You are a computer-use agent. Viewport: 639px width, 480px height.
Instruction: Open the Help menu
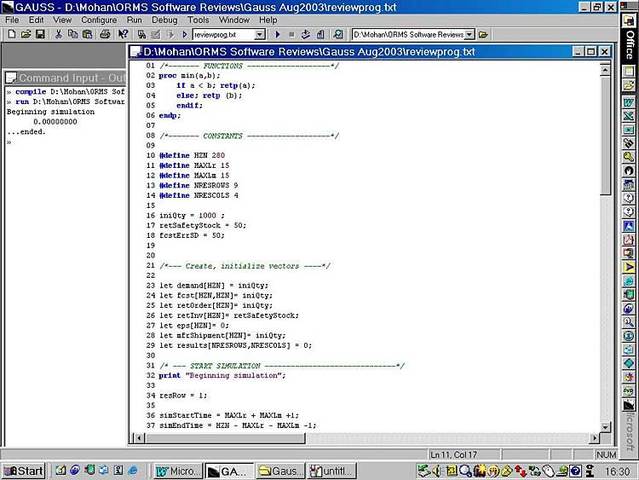pyautogui.click(x=268, y=20)
